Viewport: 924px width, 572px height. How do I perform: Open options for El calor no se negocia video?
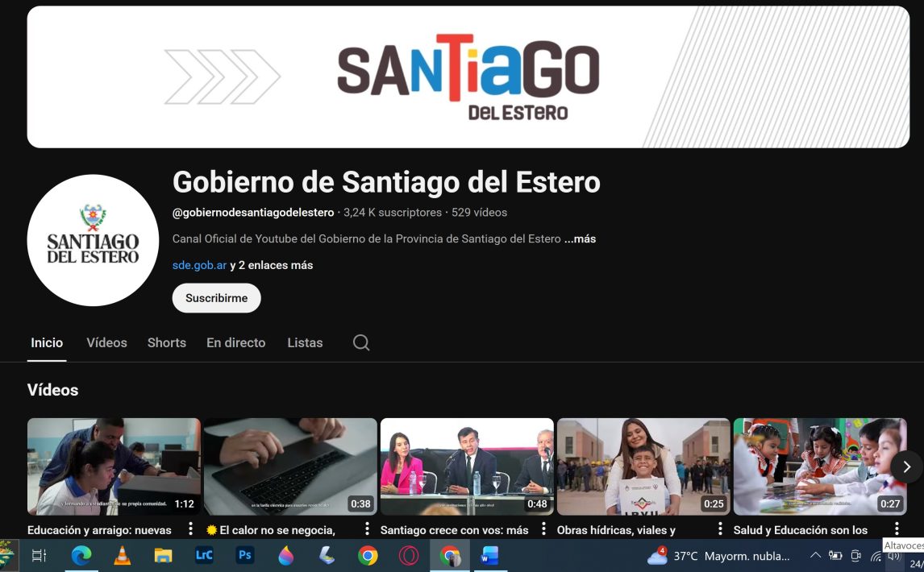pyautogui.click(x=367, y=529)
